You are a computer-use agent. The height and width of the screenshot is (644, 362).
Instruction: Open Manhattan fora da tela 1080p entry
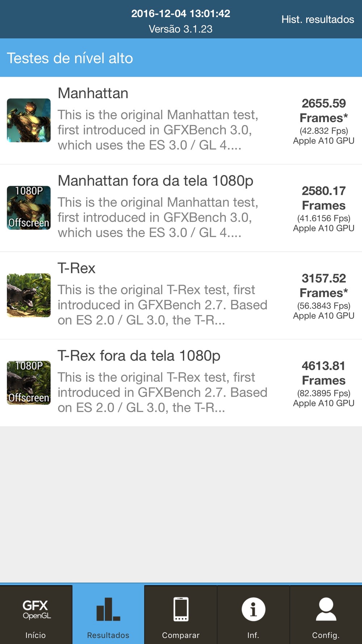pos(155,181)
